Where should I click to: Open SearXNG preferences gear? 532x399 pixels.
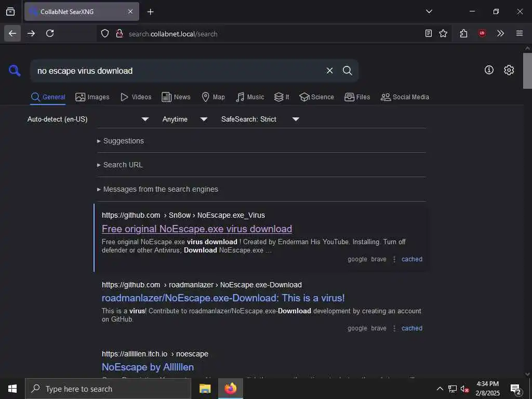tap(509, 70)
